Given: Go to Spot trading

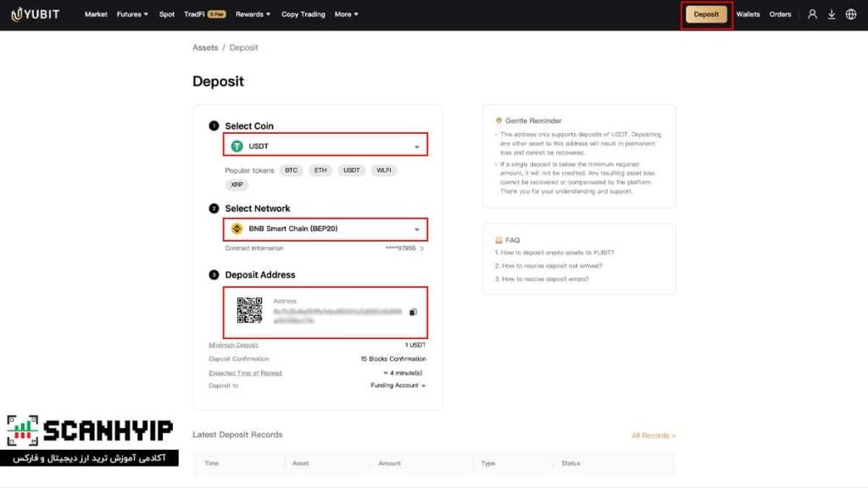Looking at the screenshot, I should (x=167, y=14).
